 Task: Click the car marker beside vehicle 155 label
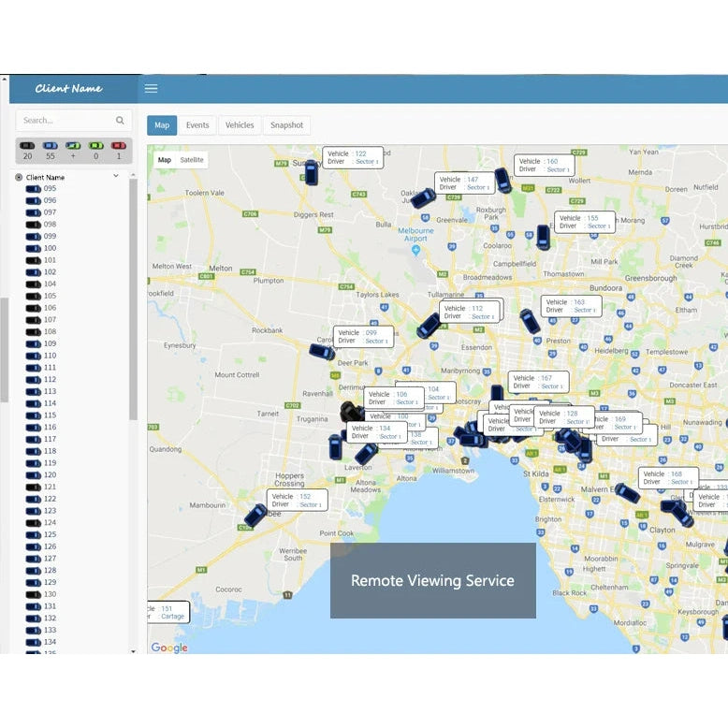543,237
